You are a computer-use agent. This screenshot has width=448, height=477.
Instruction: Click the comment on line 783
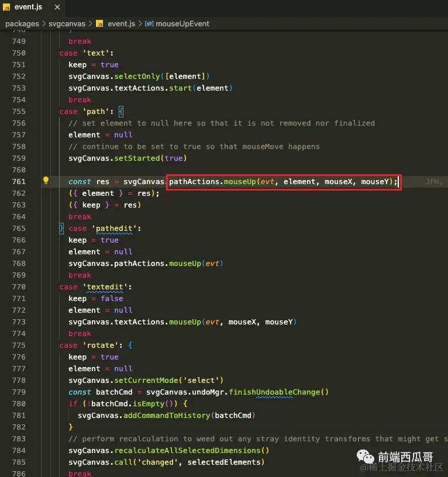point(258,439)
